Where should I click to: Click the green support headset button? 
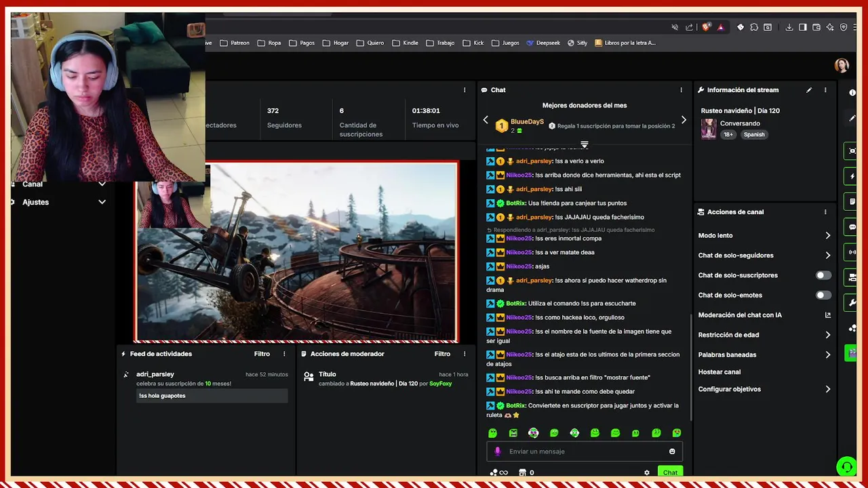(x=846, y=466)
